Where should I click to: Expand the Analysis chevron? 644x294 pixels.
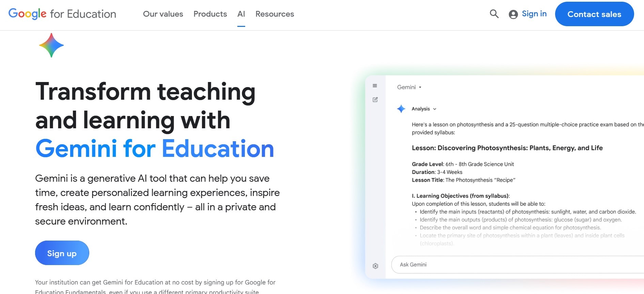(435, 109)
